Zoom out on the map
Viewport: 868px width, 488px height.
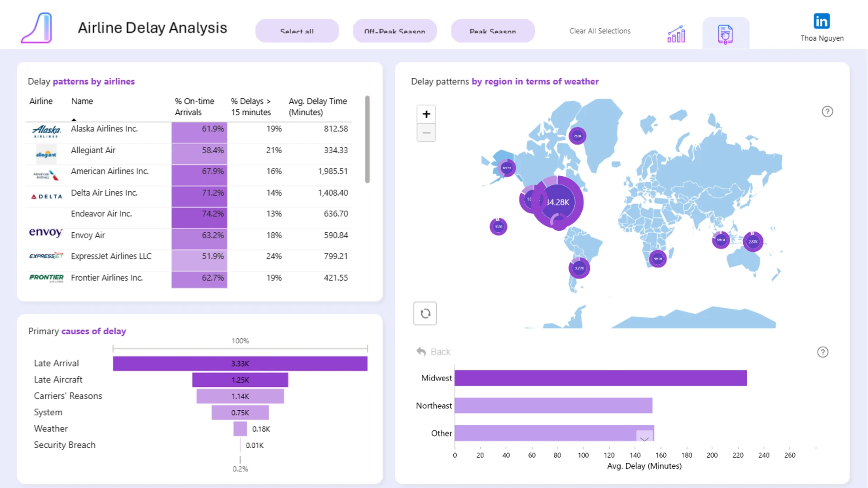click(x=426, y=133)
